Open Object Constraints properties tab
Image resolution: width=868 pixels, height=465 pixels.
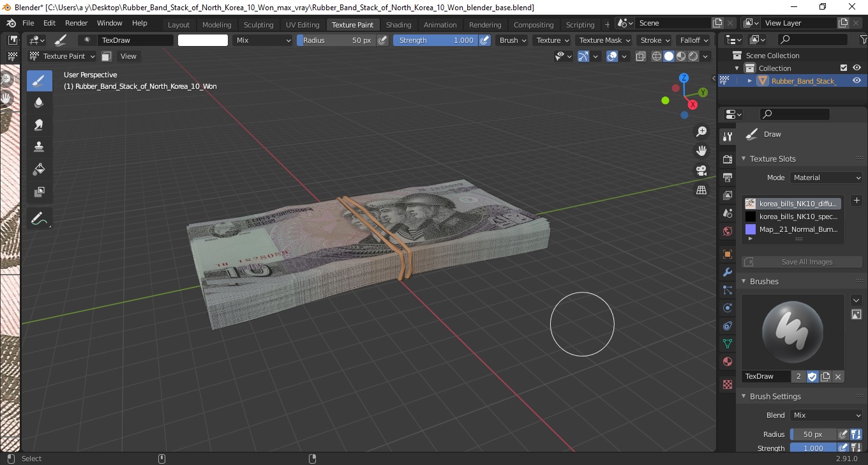click(727, 326)
